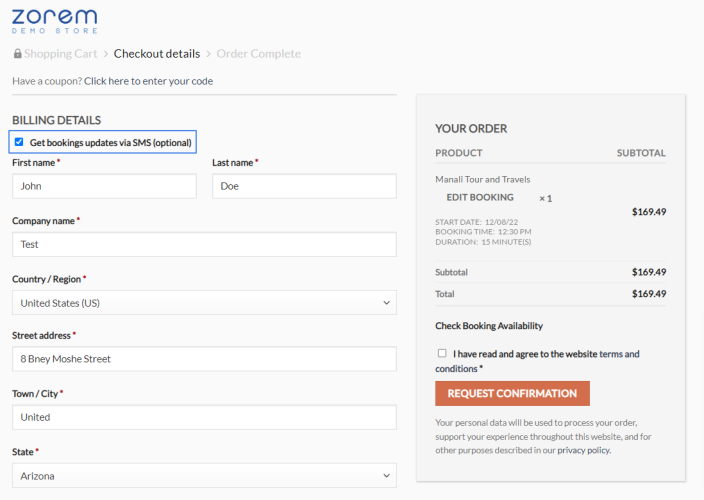Select the Checkout details breadcrumb step

[x=157, y=54]
